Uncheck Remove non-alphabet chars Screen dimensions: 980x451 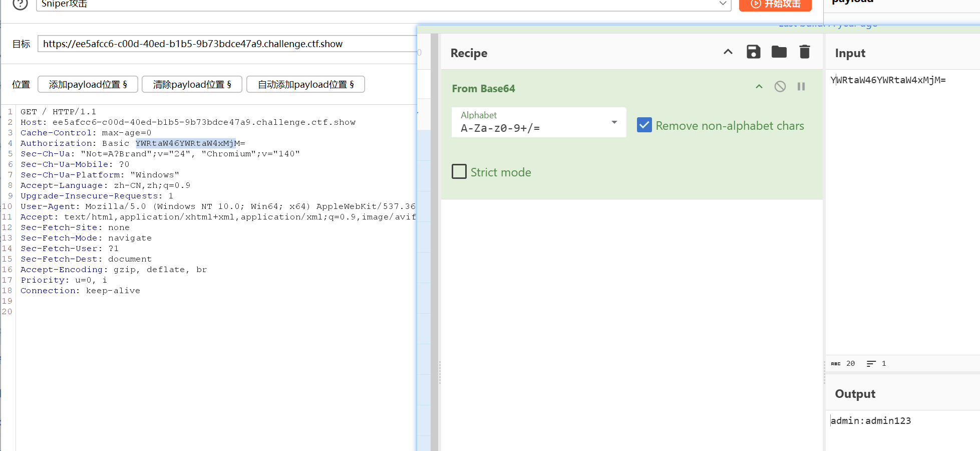click(x=644, y=125)
